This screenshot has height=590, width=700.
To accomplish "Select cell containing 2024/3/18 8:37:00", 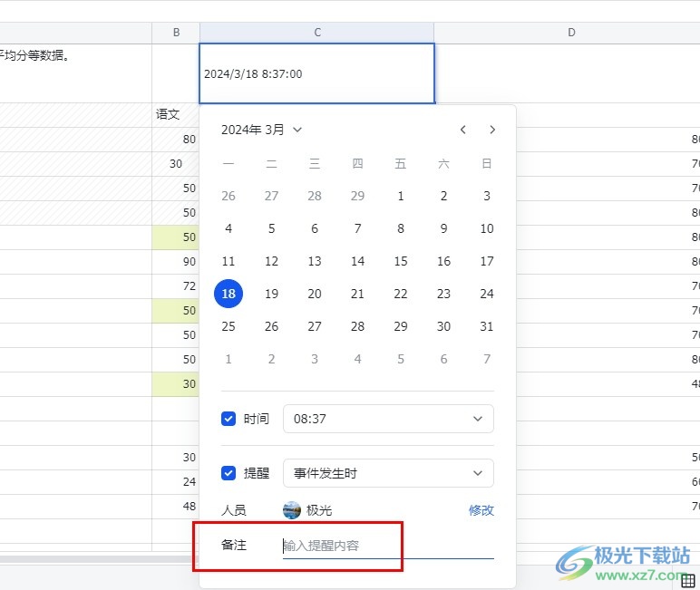I will [x=316, y=73].
